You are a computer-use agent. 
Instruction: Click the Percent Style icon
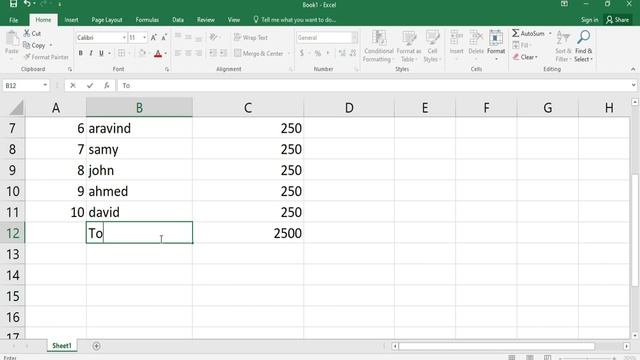pyautogui.click(x=318, y=53)
